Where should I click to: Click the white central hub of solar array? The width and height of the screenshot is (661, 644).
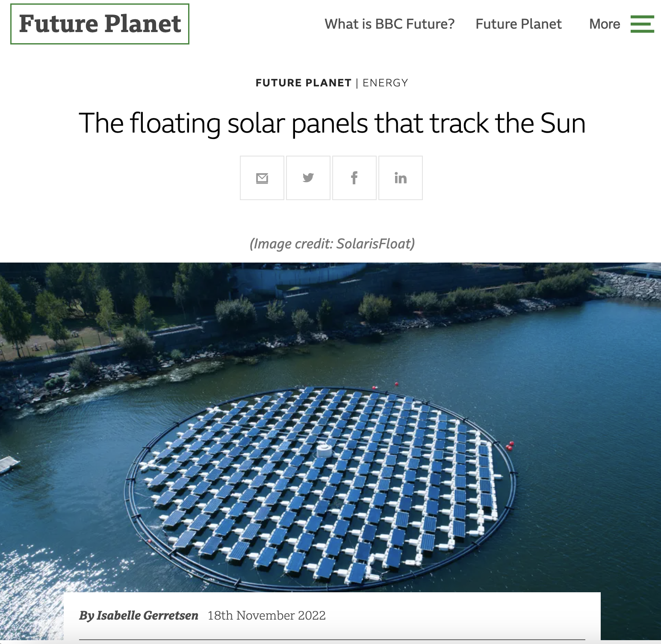point(324,450)
